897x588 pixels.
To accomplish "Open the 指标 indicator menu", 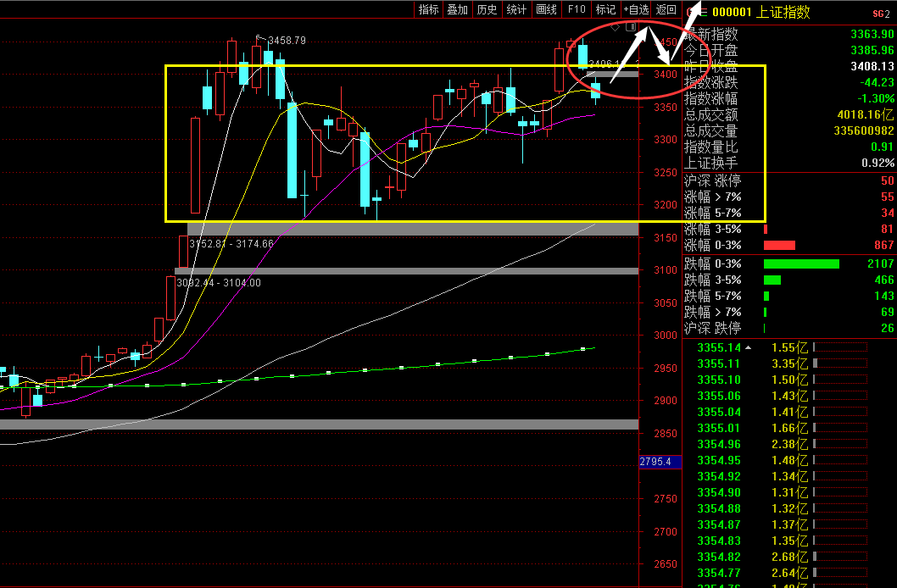I will tap(428, 9).
